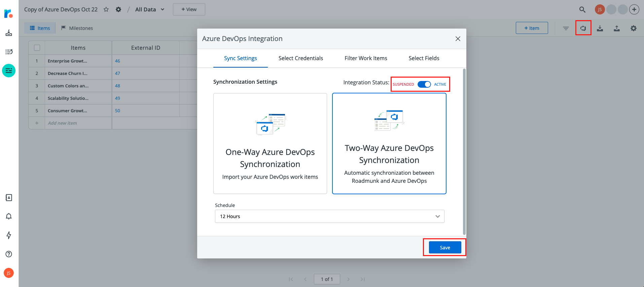This screenshot has height=287, width=644.
Task: Add a collaborator with plus circle
Action: (x=634, y=9)
